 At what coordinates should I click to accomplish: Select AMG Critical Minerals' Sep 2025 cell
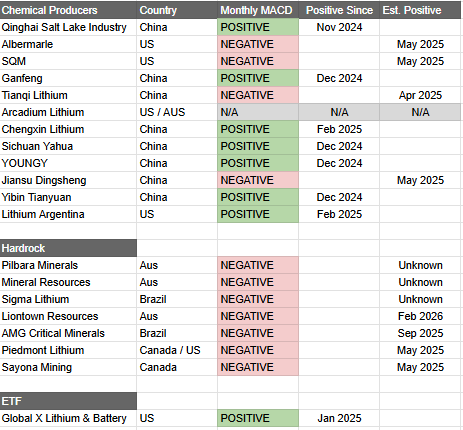(420, 333)
